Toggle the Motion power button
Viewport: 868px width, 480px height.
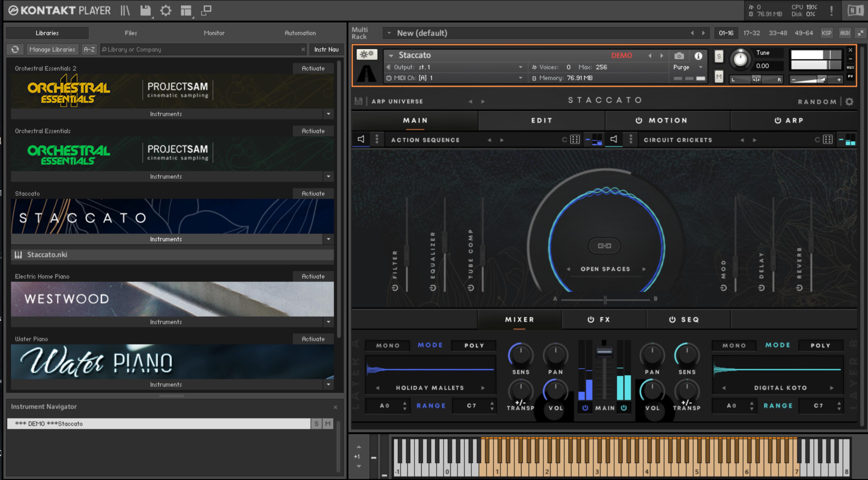638,120
